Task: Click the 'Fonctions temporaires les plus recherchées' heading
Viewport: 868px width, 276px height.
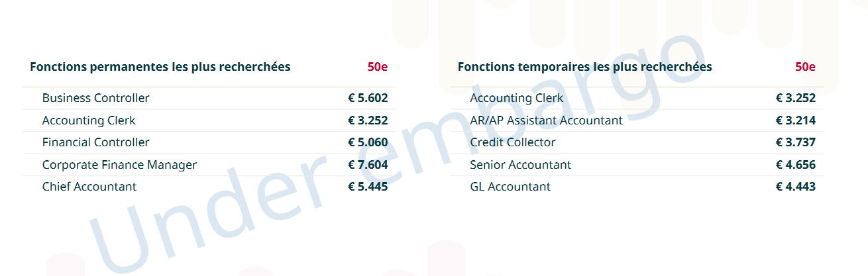Action: tap(584, 67)
